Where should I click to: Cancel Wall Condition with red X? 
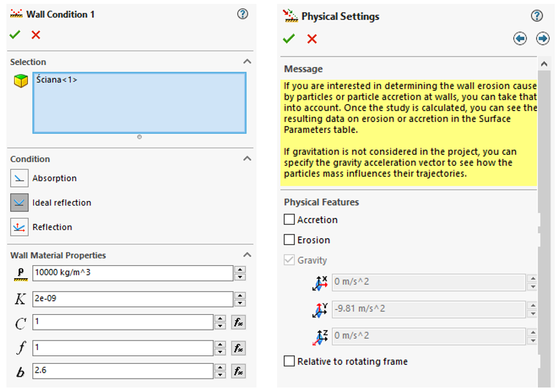click(36, 35)
